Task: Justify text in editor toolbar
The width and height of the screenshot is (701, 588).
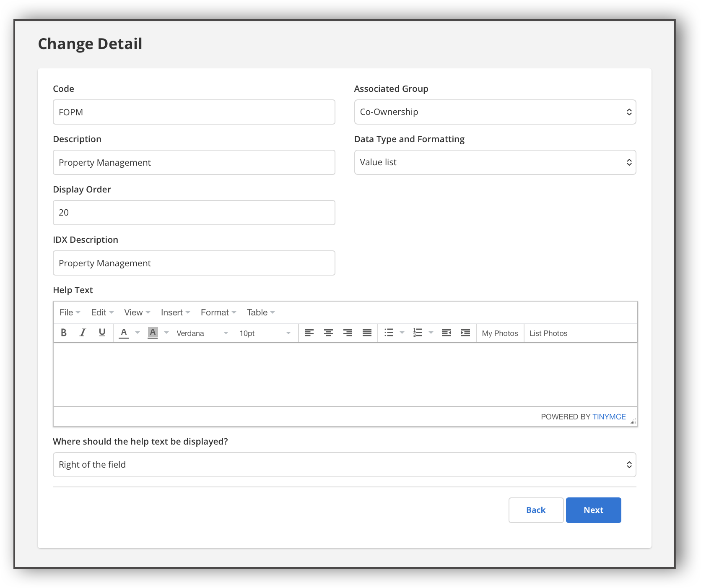Action: (367, 333)
